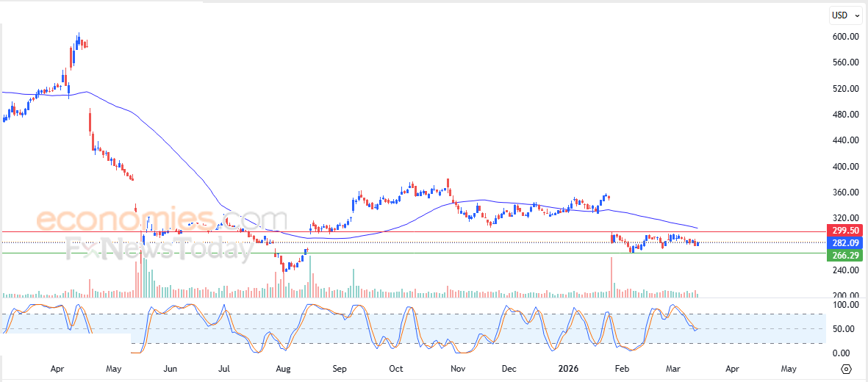Click the 100.00 oscillator scale label

tap(839, 305)
